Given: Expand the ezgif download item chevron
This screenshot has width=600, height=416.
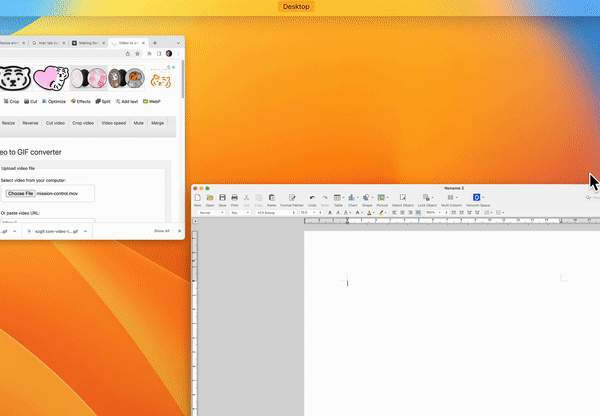Looking at the screenshot, I should point(85,231).
